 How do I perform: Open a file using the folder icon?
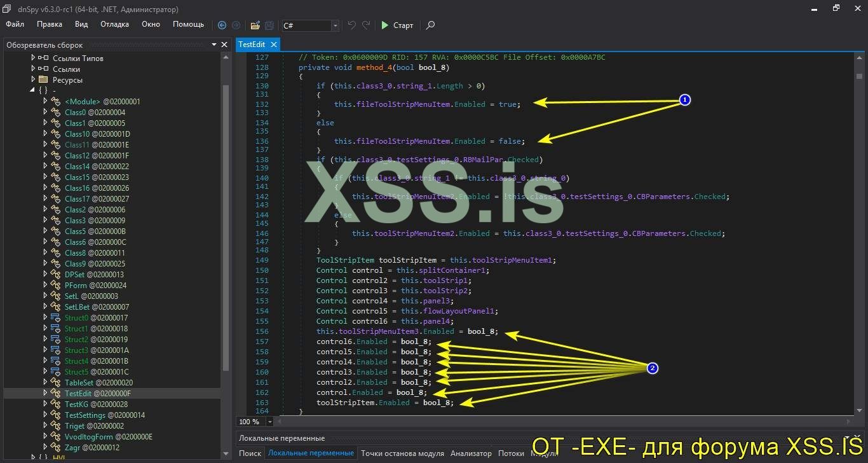(x=255, y=25)
